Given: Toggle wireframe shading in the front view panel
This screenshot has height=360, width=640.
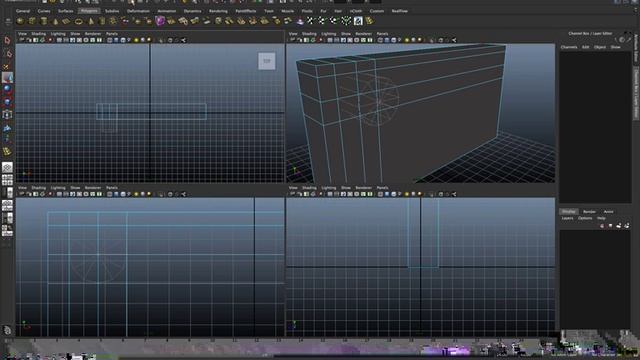Looking at the screenshot, I should [x=110, y=194].
